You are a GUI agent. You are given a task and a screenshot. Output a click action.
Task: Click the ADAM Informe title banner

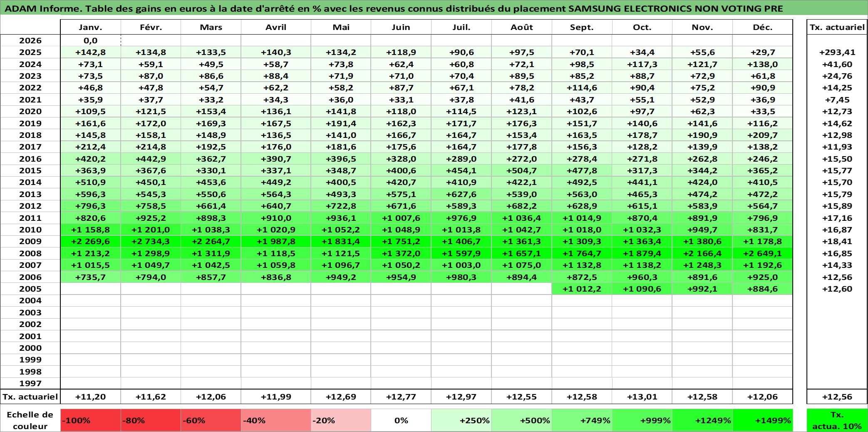point(434,8)
